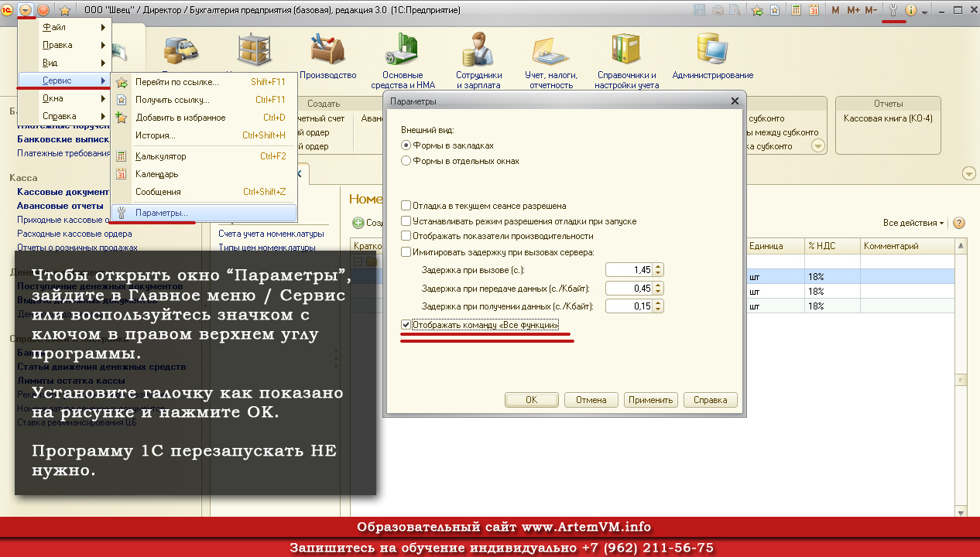Open the Администрирование section
The height and width of the screenshot is (557, 980).
pyautogui.click(x=712, y=57)
